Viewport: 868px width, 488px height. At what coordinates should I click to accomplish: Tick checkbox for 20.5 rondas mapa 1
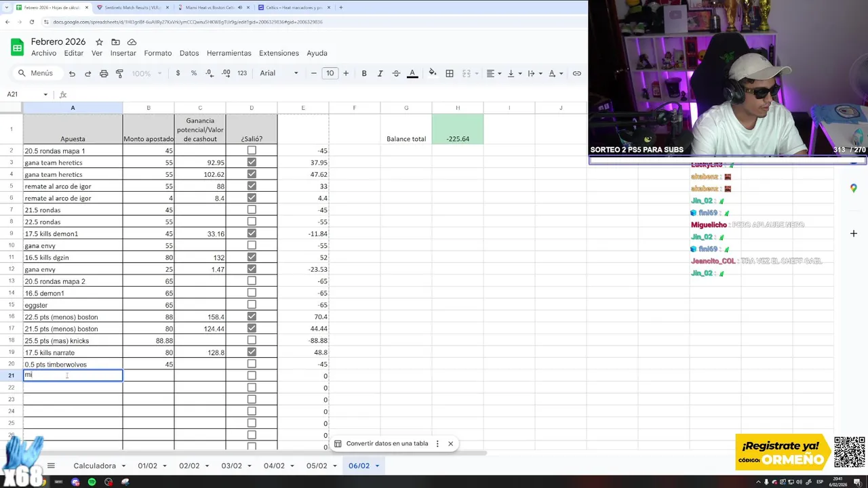tap(252, 150)
